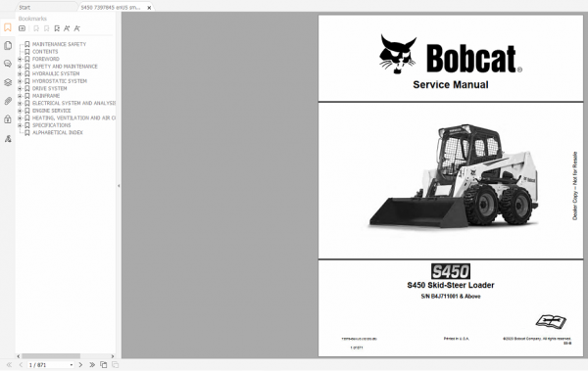Click the decrease bookmark font size icon
The width and height of the screenshot is (588, 371).
click(76, 28)
